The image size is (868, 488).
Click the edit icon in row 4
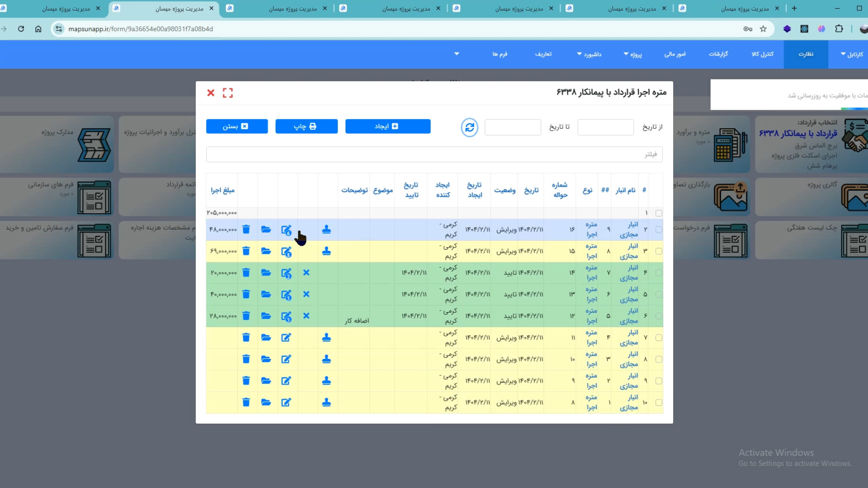click(286, 273)
